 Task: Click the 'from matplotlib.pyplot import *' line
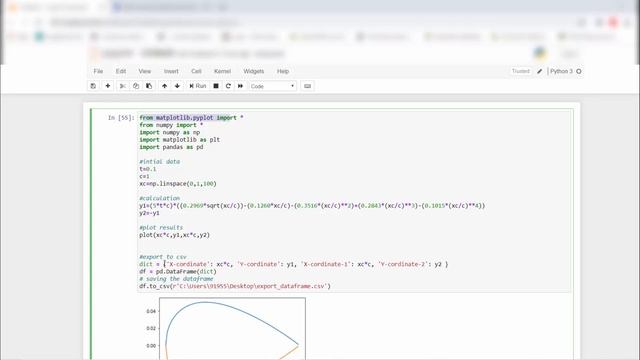click(191, 118)
